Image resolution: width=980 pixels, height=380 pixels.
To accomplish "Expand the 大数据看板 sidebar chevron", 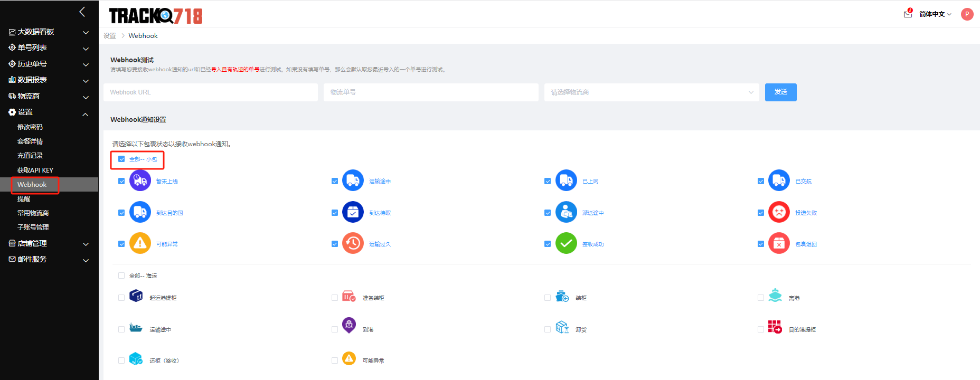I will pos(86,33).
